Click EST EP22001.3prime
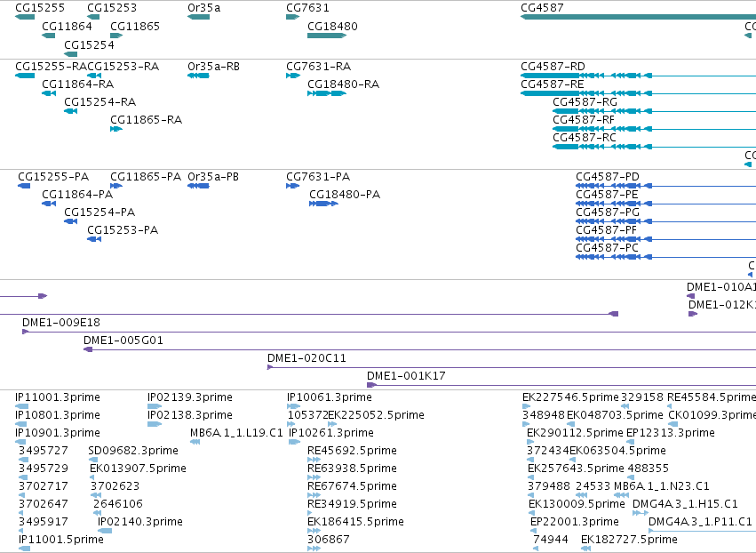This screenshot has height=553, width=756. pyautogui.click(x=534, y=531)
